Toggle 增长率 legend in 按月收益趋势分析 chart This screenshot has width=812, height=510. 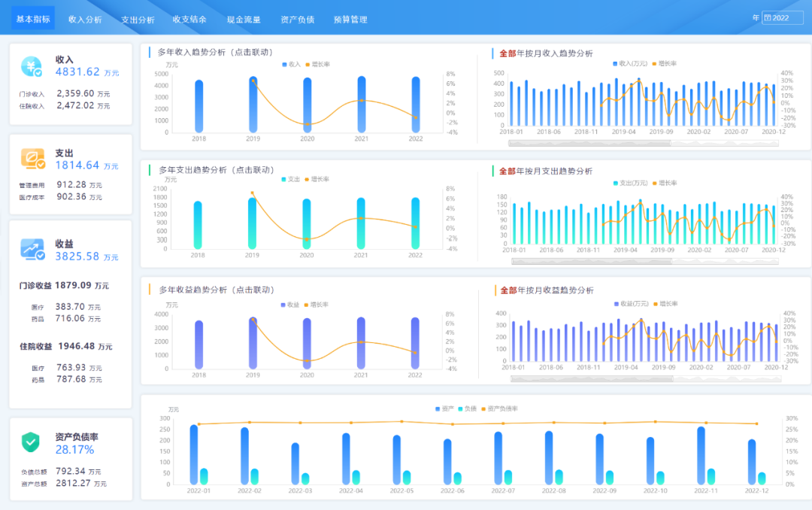pos(666,304)
